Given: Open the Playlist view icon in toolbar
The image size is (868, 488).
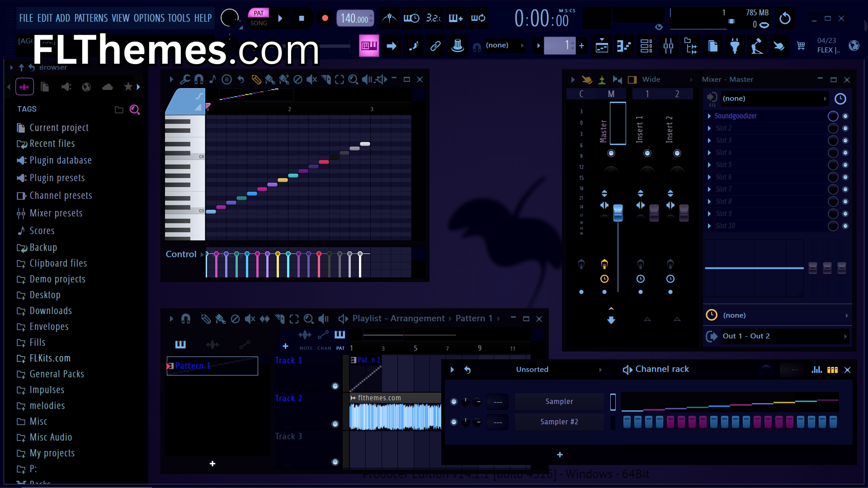Looking at the screenshot, I should pos(602,46).
